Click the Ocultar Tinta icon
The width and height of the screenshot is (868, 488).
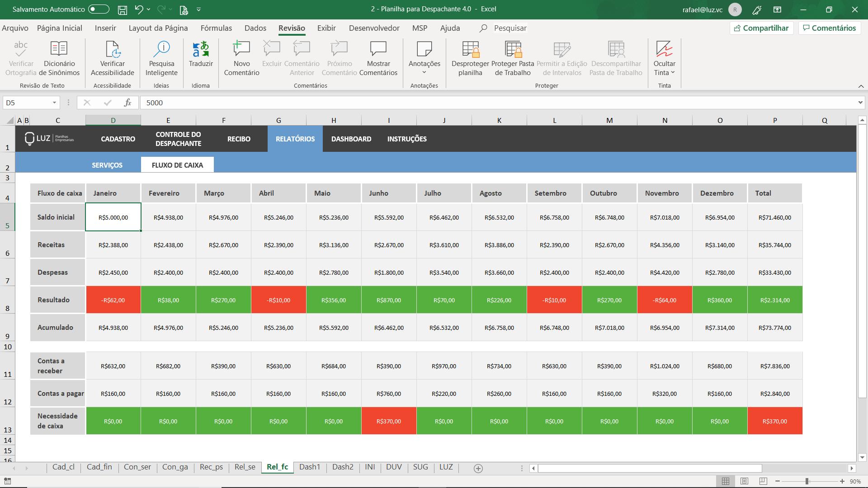(x=664, y=49)
